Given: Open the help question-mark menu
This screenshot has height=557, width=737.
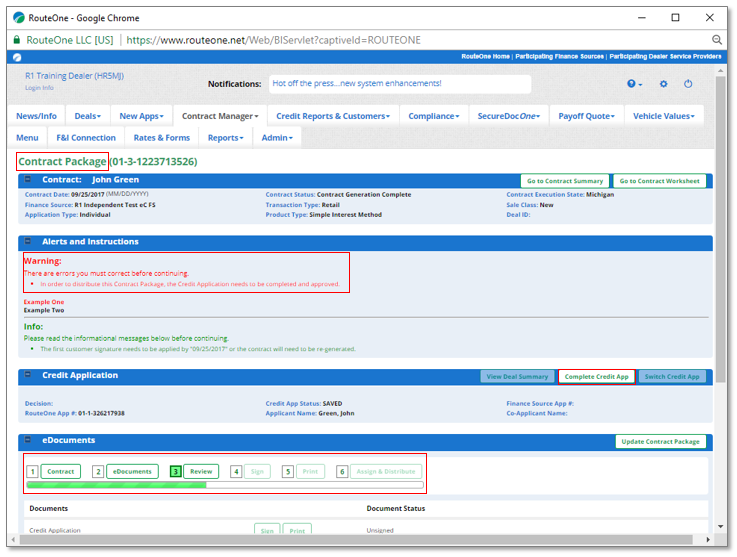Looking at the screenshot, I should pyautogui.click(x=634, y=84).
